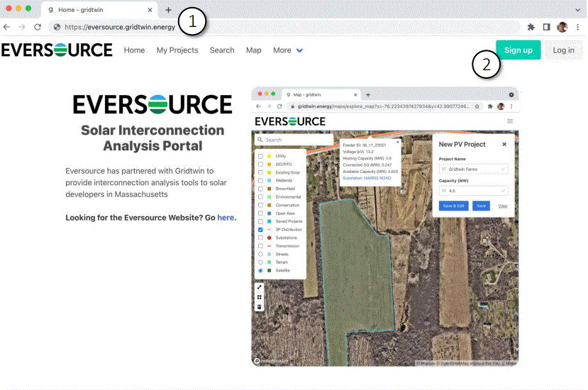Close the Feeder ID info popup

point(398,142)
